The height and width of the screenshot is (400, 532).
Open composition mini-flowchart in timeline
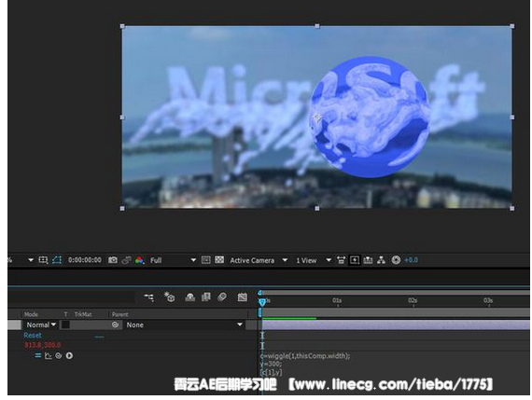click(x=149, y=297)
